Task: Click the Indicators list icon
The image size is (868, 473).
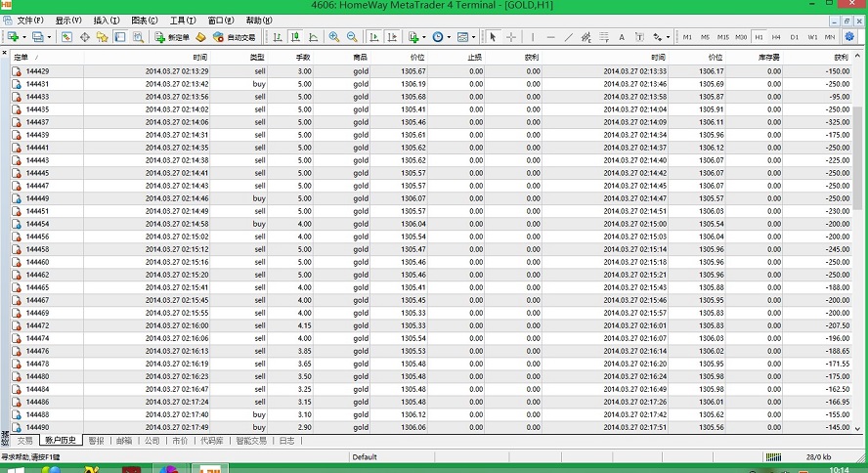Action: click(x=413, y=37)
